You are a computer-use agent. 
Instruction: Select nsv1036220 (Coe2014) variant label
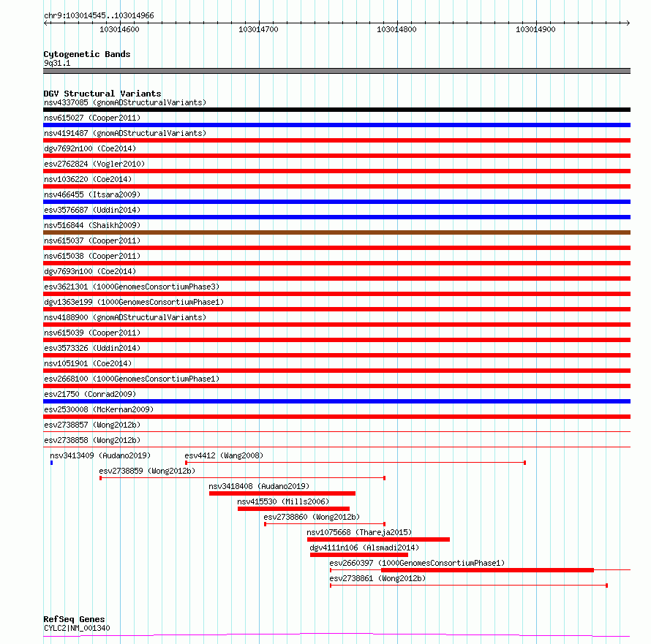tap(88, 179)
